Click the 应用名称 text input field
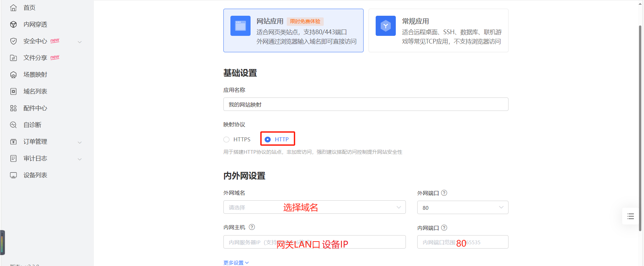644x266 pixels. 366,105
